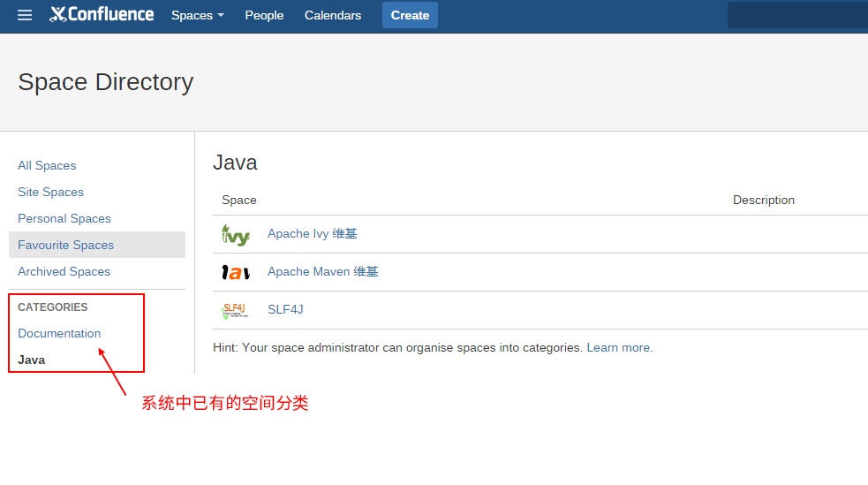Open the SLF4J space logo
The image size is (868, 485).
click(235, 311)
